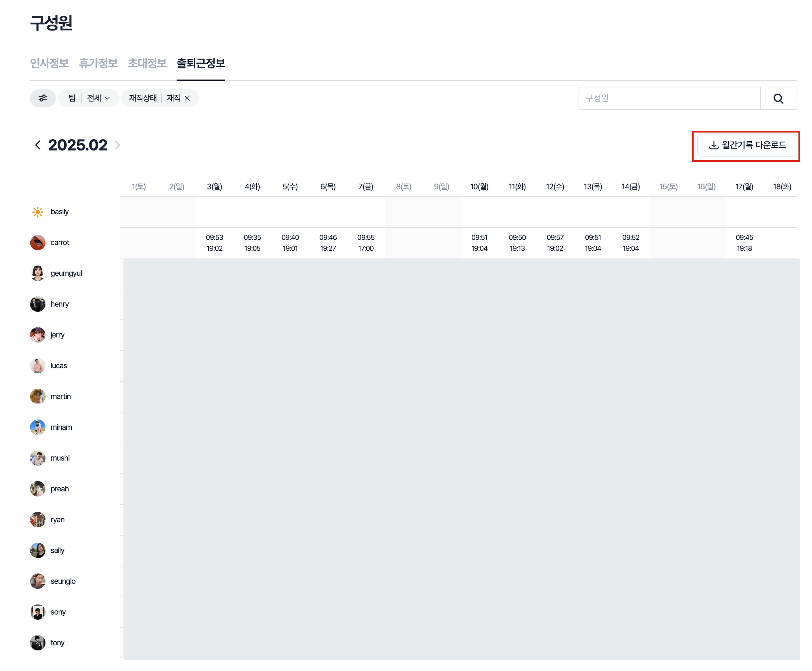Go to next month with right chevron
The height and width of the screenshot is (671, 812).
[x=118, y=145]
